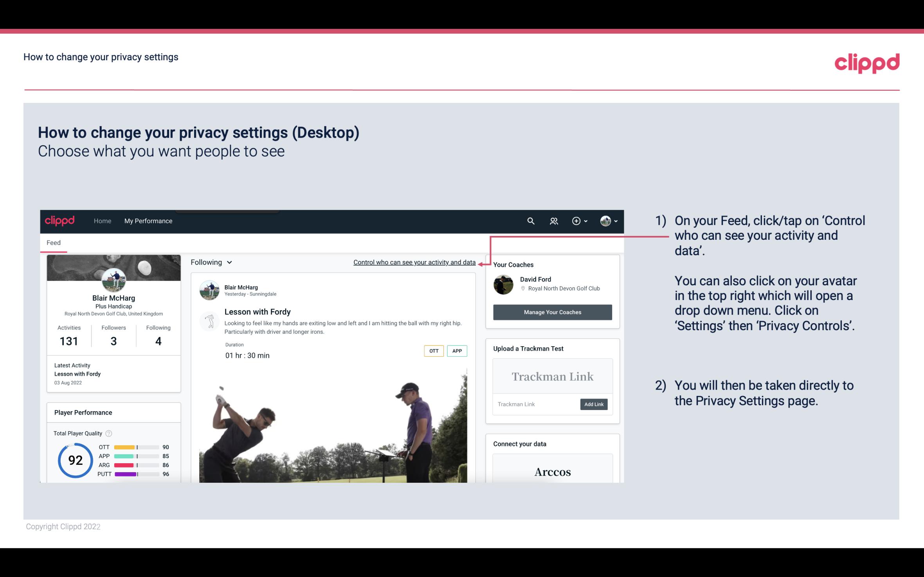Click the Manage Your Coaches button
The image size is (924, 577).
[552, 312]
